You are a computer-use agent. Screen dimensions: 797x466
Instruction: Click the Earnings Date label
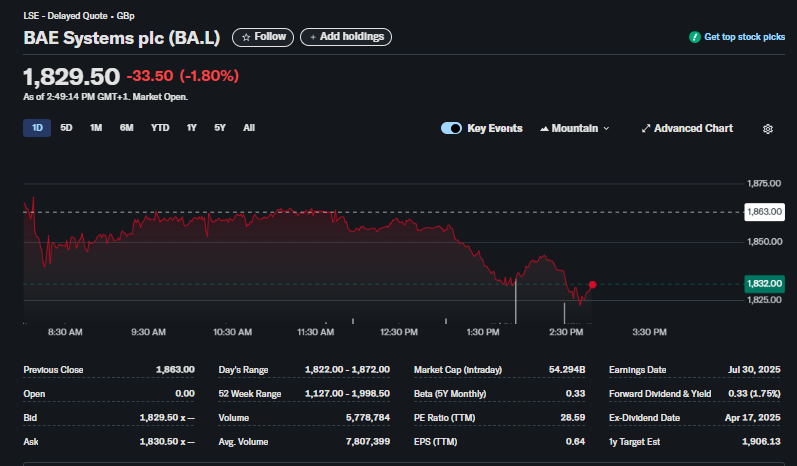click(x=637, y=370)
